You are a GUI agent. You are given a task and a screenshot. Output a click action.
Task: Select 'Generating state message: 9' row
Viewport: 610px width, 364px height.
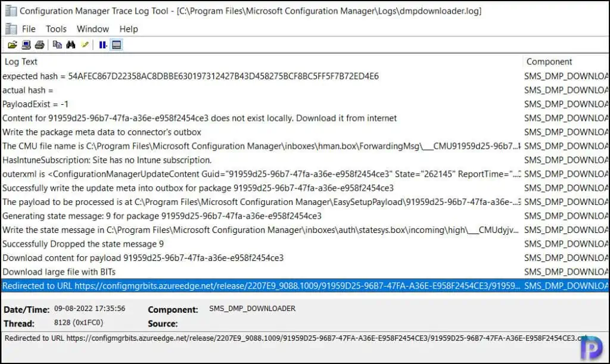(x=305, y=216)
